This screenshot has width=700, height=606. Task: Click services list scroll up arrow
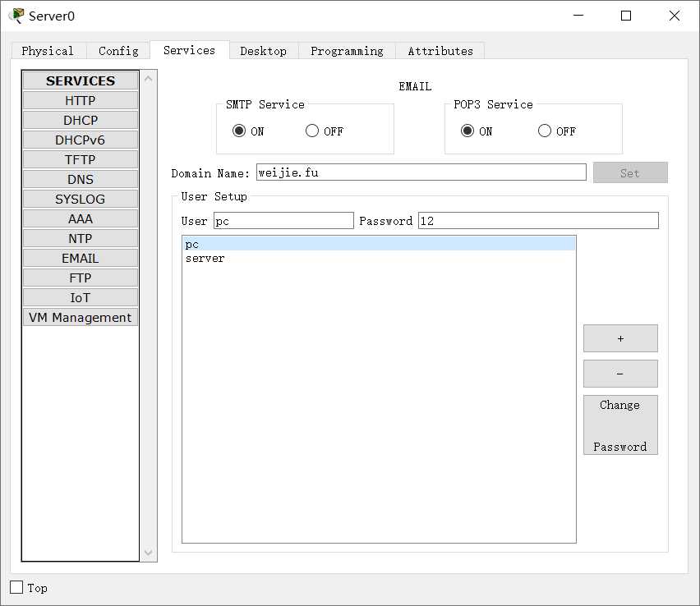149,79
